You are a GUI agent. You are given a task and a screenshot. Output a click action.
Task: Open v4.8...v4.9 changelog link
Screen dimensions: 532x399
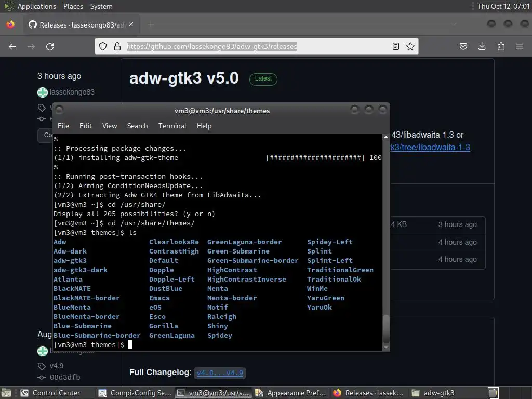[220, 373]
